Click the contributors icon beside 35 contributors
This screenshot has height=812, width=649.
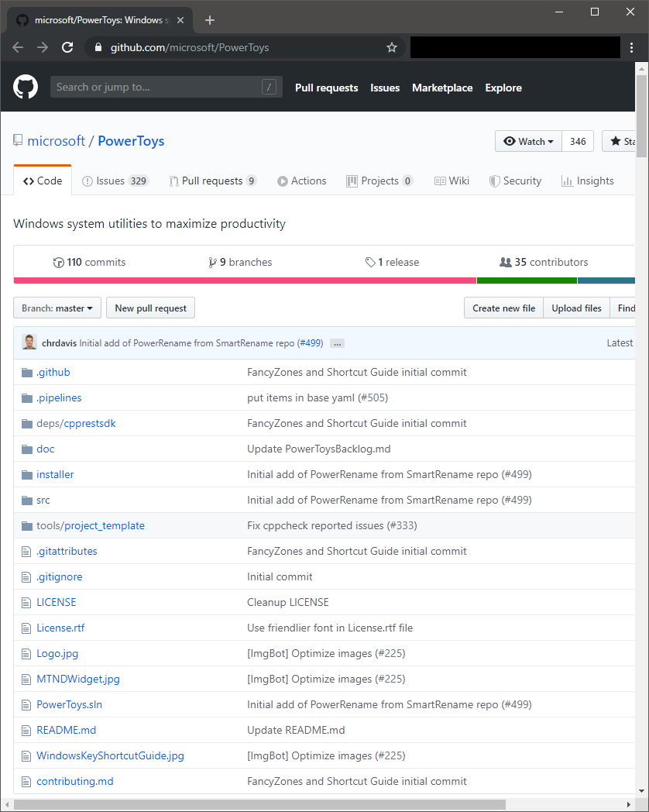(506, 262)
